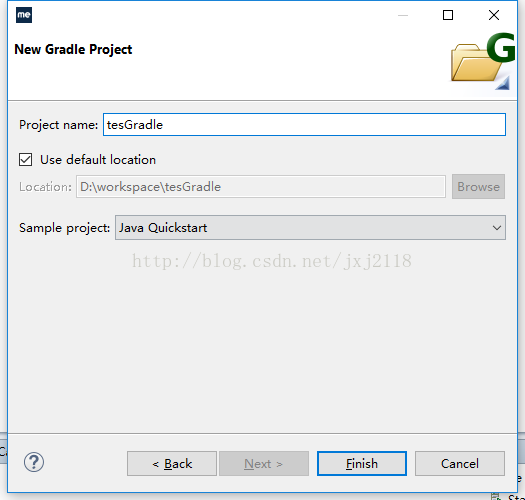The height and width of the screenshot is (500, 525).
Task: Click the 'Use default location' label text
Action: [98, 160]
